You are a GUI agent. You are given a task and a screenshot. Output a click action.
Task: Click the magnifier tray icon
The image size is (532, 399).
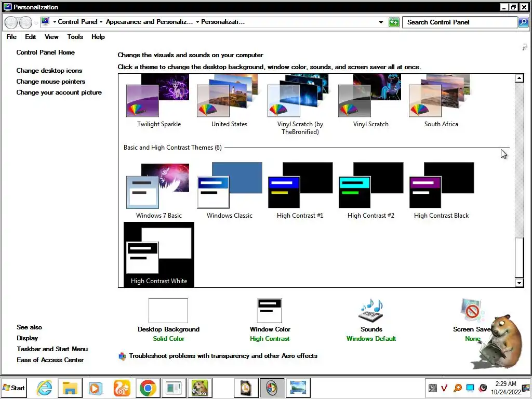(x=457, y=388)
